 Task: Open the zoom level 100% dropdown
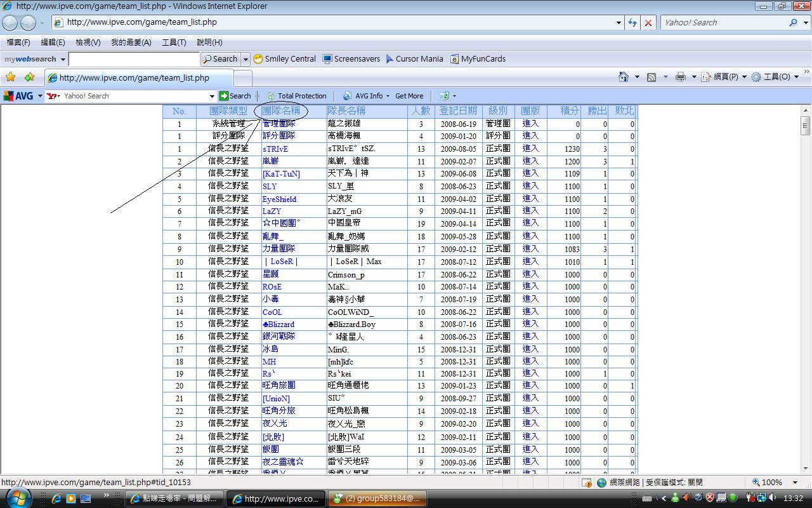[775, 482]
